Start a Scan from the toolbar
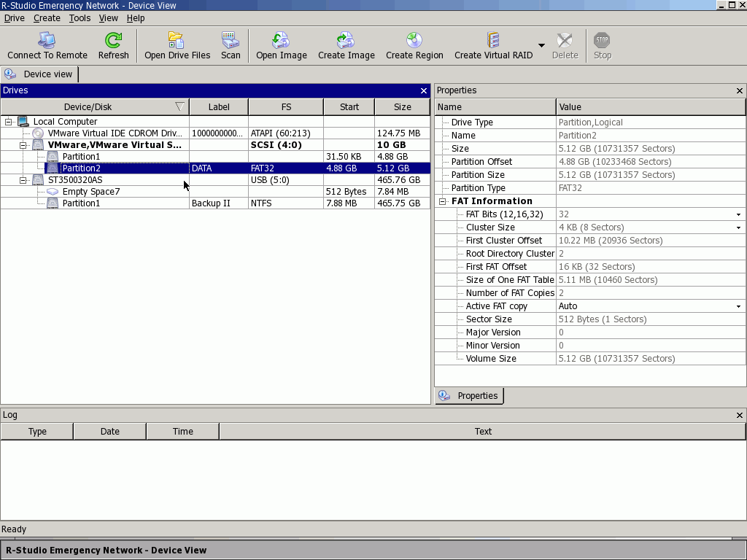 click(231, 41)
